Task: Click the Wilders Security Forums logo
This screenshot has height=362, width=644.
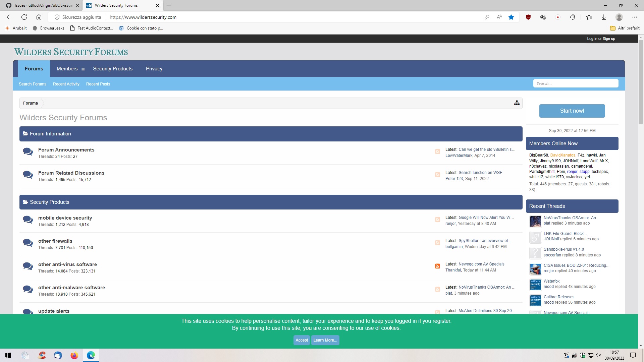Action: 71,52
